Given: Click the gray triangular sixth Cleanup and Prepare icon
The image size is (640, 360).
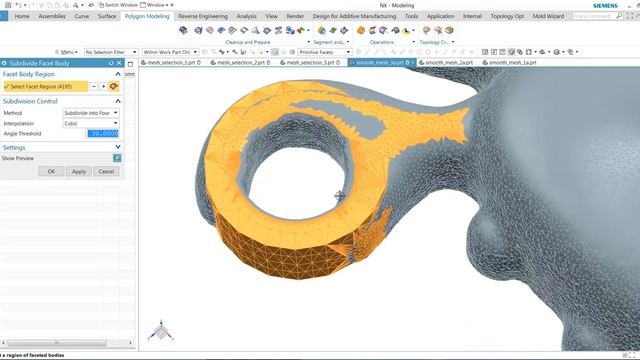Looking at the screenshot, I should pos(256,30).
